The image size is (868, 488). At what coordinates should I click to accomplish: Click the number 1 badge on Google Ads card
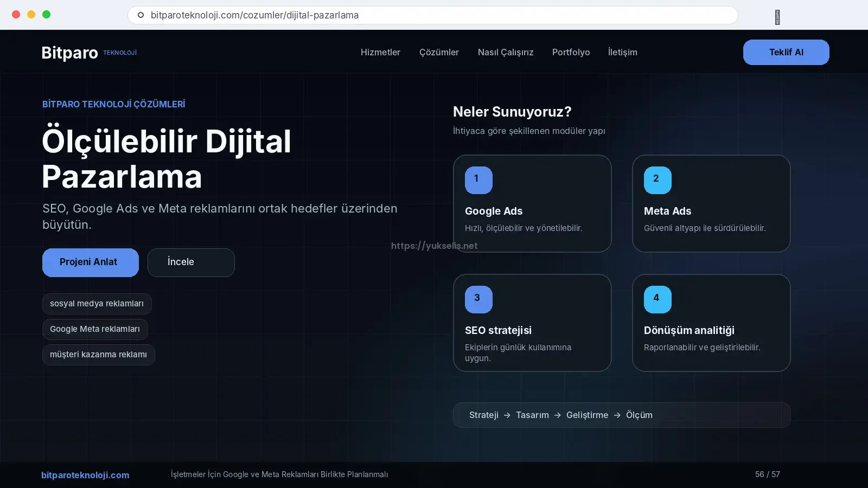[478, 180]
